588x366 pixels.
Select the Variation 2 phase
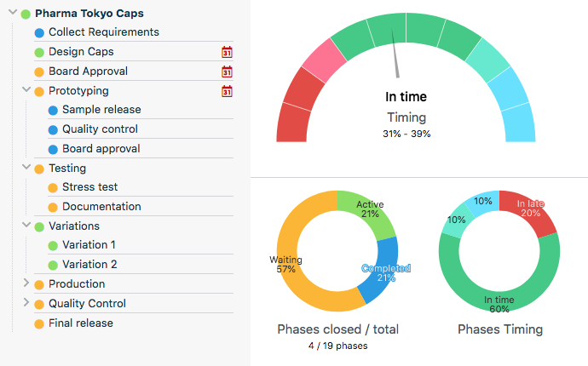pyautogui.click(x=89, y=265)
